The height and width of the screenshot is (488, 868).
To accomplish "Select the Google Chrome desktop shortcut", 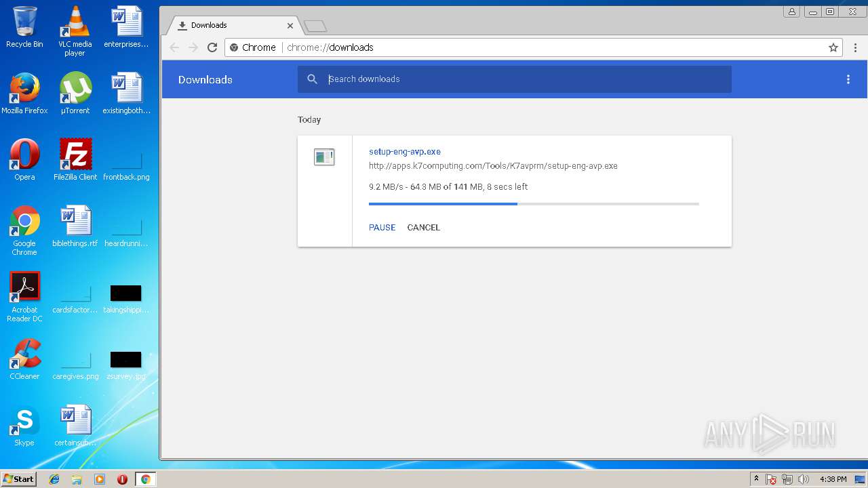I will [24, 230].
